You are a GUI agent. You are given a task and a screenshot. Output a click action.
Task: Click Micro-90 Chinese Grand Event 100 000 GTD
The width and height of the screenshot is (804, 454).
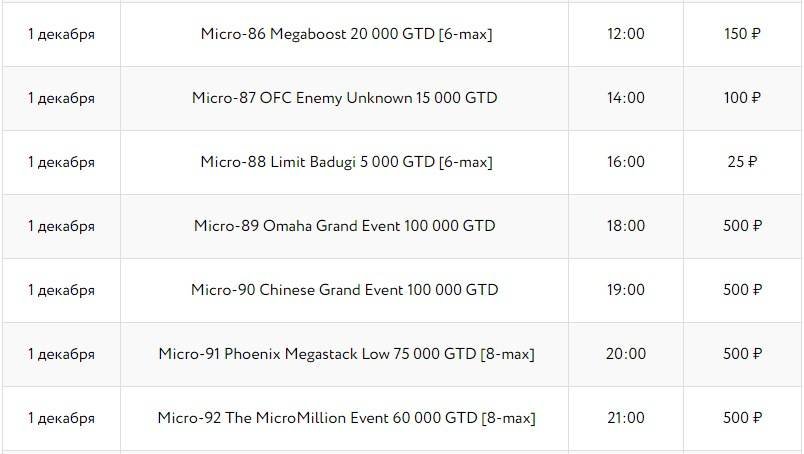point(345,290)
